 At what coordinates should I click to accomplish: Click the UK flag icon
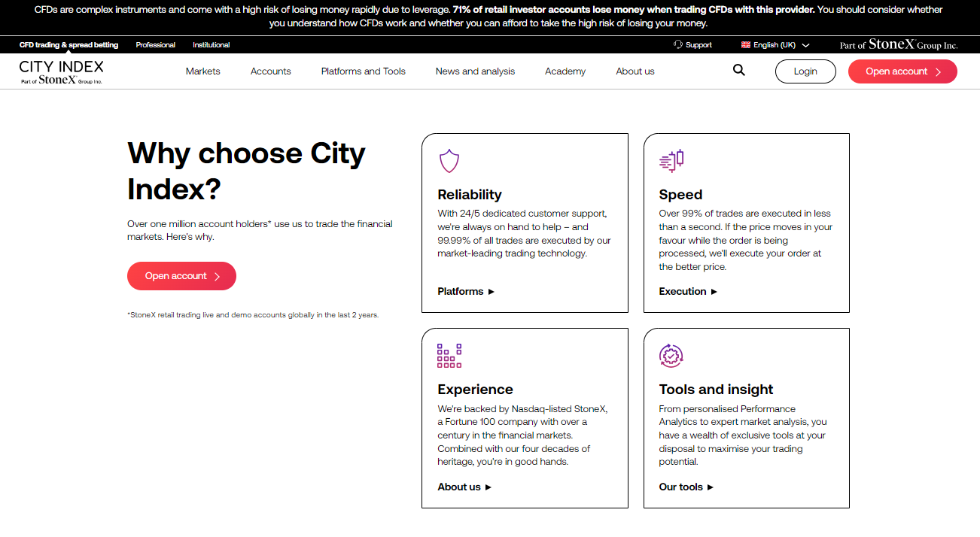pos(744,44)
